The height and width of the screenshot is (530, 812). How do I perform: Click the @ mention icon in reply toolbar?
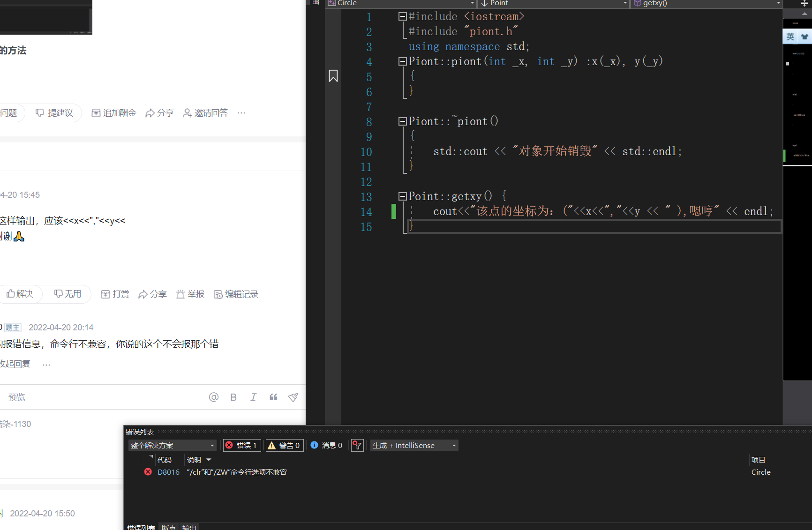click(x=213, y=397)
